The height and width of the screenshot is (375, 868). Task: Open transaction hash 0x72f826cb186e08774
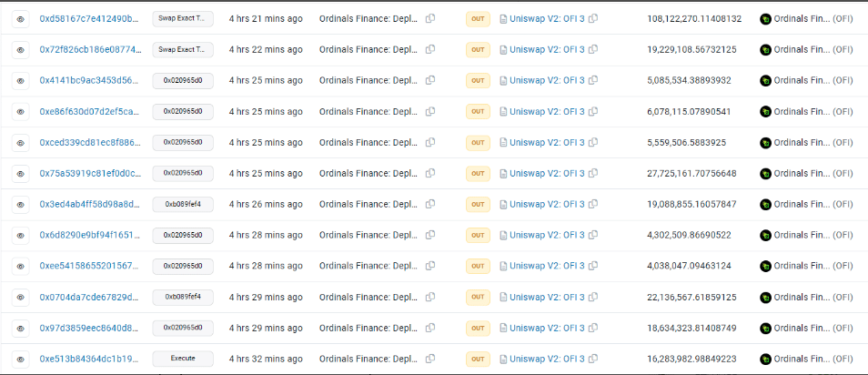coord(89,49)
